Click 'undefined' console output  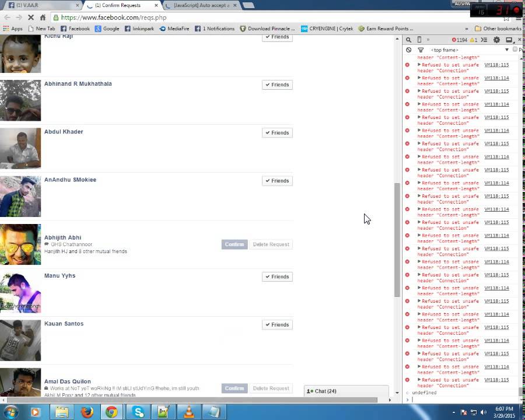pyautogui.click(x=424, y=393)
